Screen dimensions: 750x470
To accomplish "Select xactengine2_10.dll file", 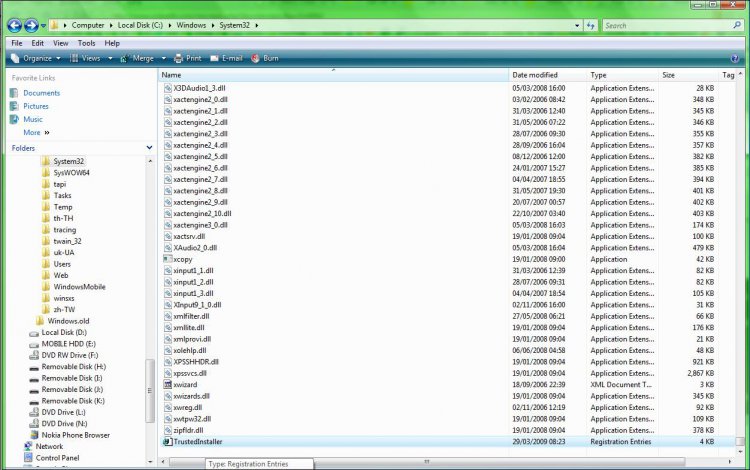I will coord(202,214).
